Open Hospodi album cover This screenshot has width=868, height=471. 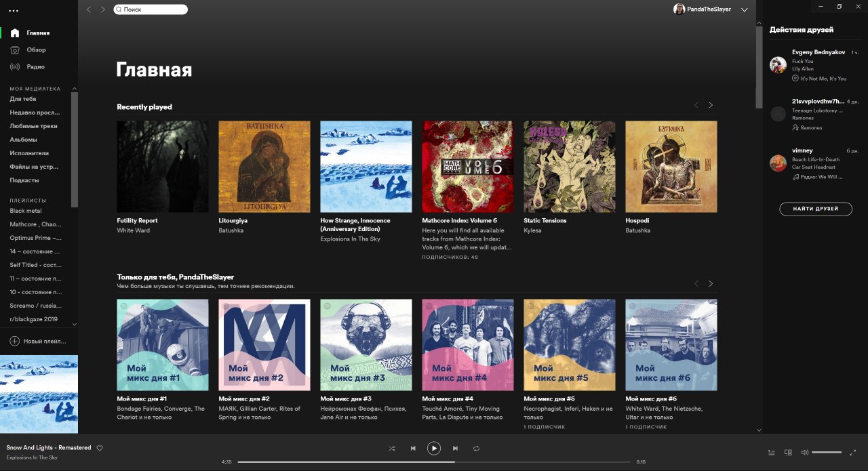[671, 167]
